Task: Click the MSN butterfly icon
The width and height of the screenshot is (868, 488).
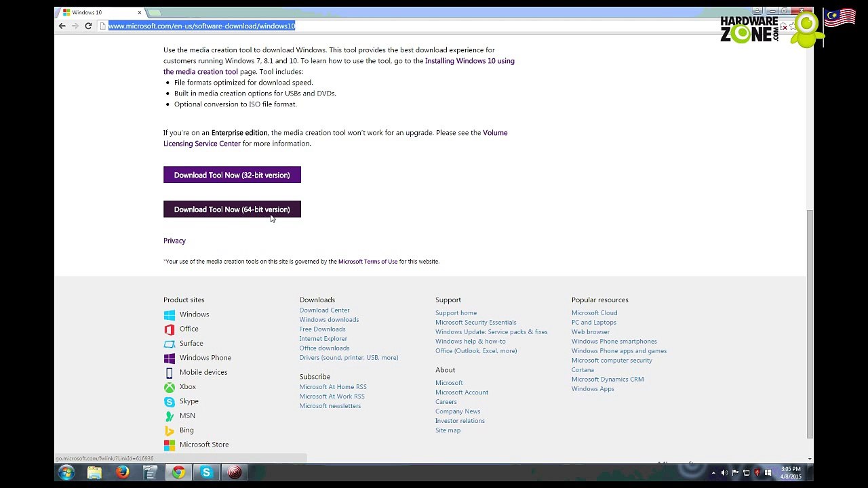Action: 169,416
